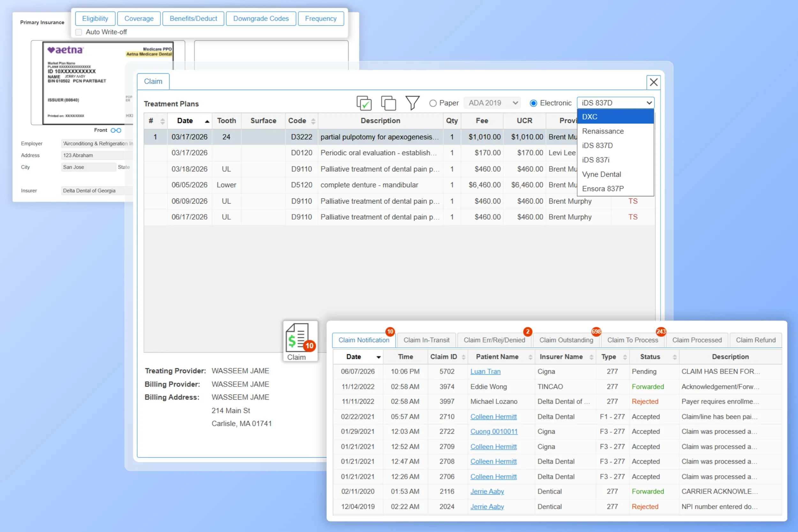
Task: Select the D3222 partial pulpotomy row
Action: point(360,137)
